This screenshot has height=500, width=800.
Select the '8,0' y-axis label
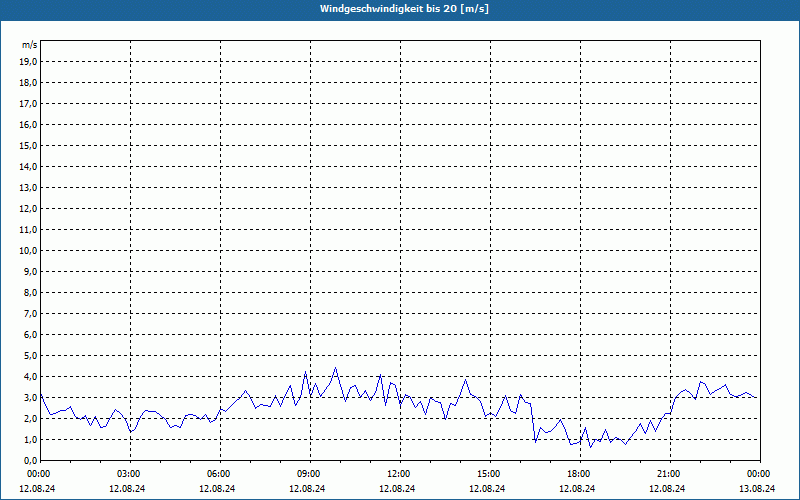coord(30,292)
